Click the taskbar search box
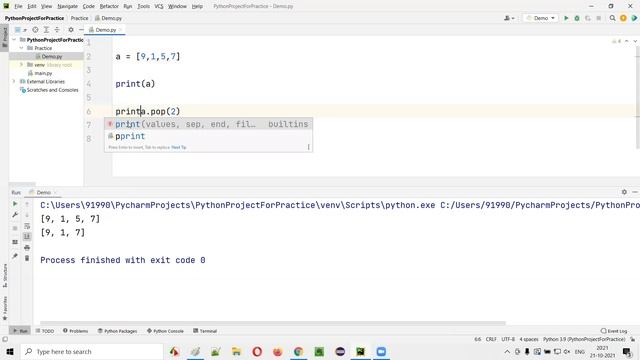This screenshot has height=360, width=640. tap(92, 351)
